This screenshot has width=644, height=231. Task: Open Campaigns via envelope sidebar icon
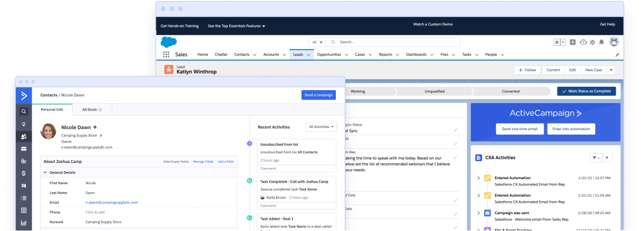click(x=24, y=149)
